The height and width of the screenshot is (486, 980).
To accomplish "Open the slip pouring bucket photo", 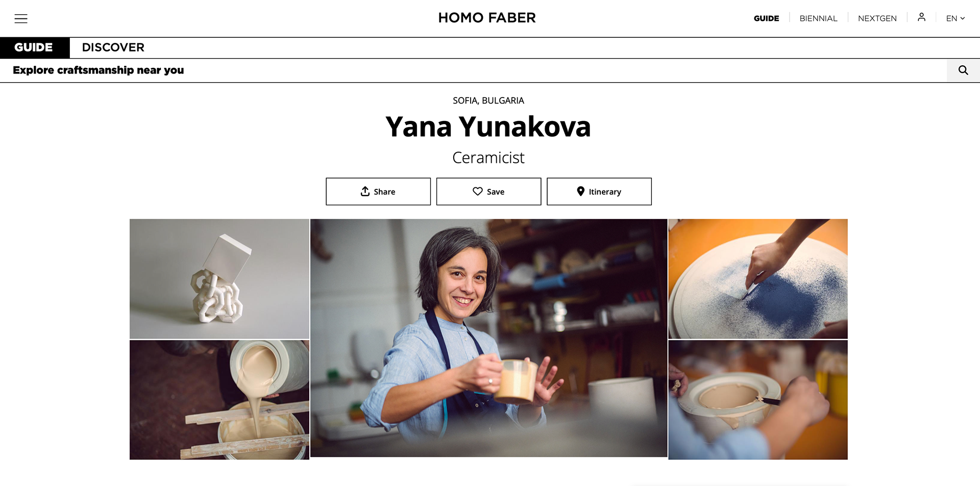I will (219, 400).
